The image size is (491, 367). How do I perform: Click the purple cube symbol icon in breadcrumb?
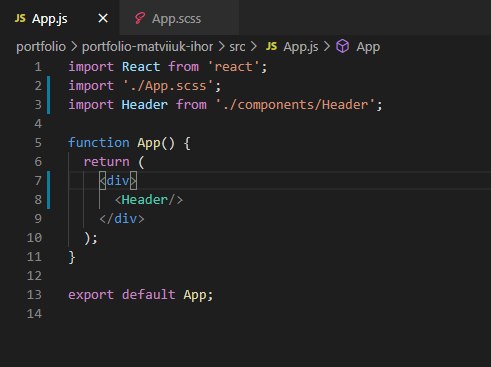pyautogui.click(x=342, y=46)
